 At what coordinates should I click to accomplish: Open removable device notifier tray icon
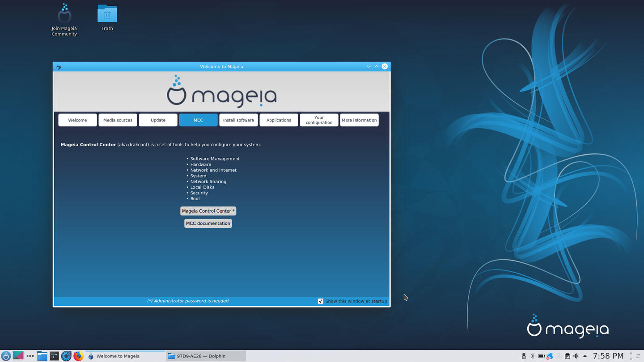pyautogui.click(x=524, y=356)
